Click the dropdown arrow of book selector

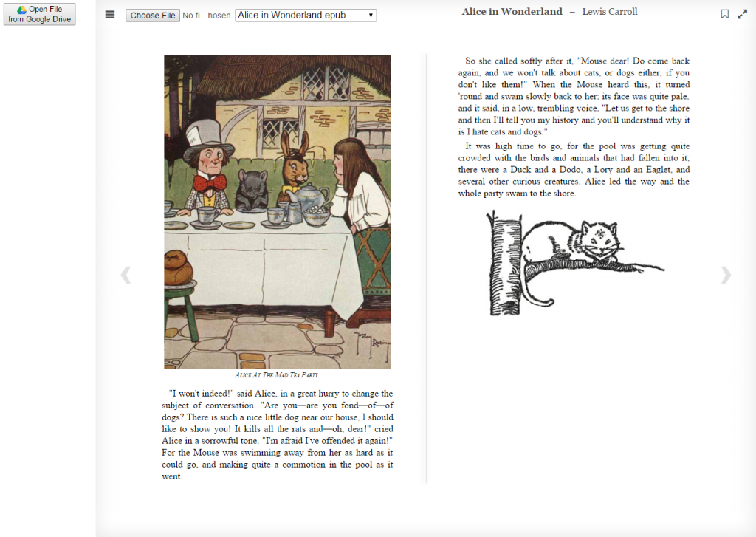pyautogui.click(x=371, y=16)
